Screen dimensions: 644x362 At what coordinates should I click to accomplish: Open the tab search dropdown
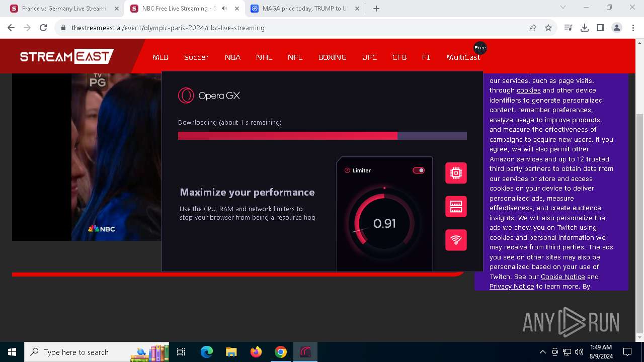(563, 8)
